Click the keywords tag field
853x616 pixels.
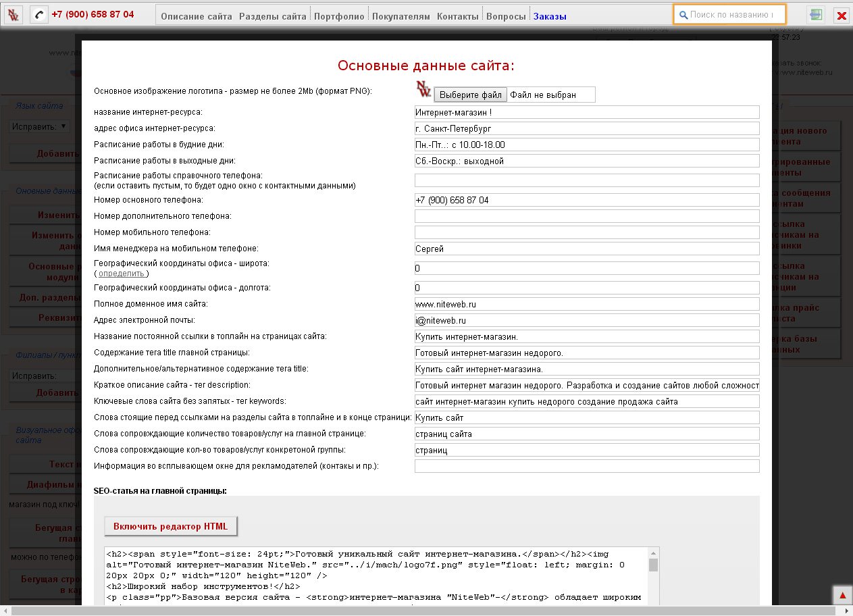pyautogui.click(x=587, y=401)
